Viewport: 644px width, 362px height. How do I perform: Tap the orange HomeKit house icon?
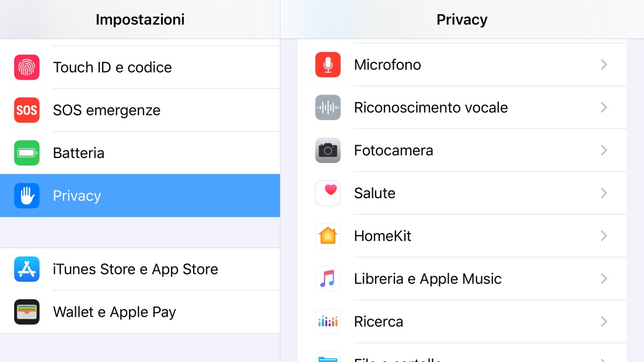click(328, 236)
